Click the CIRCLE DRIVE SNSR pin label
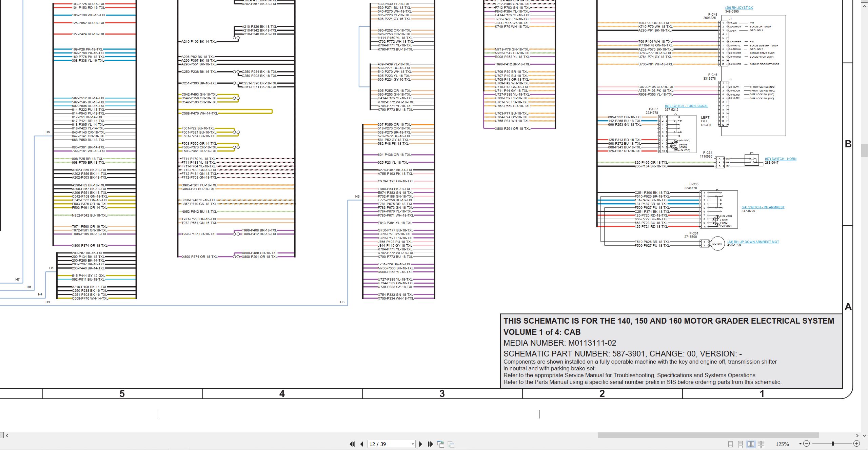Image resolution: width=868 pixels, height=450 pixels. click(762, 53)
